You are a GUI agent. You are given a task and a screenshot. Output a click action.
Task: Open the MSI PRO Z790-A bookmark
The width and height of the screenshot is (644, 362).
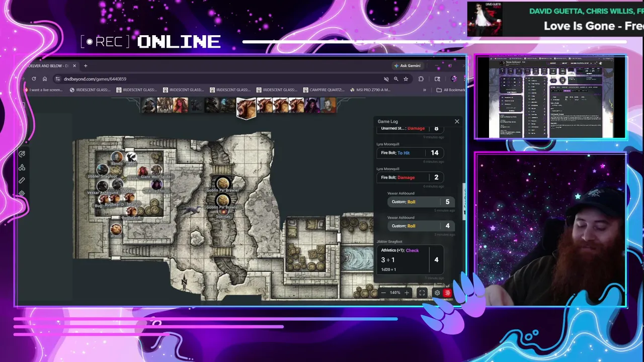(x=370, y=90)
